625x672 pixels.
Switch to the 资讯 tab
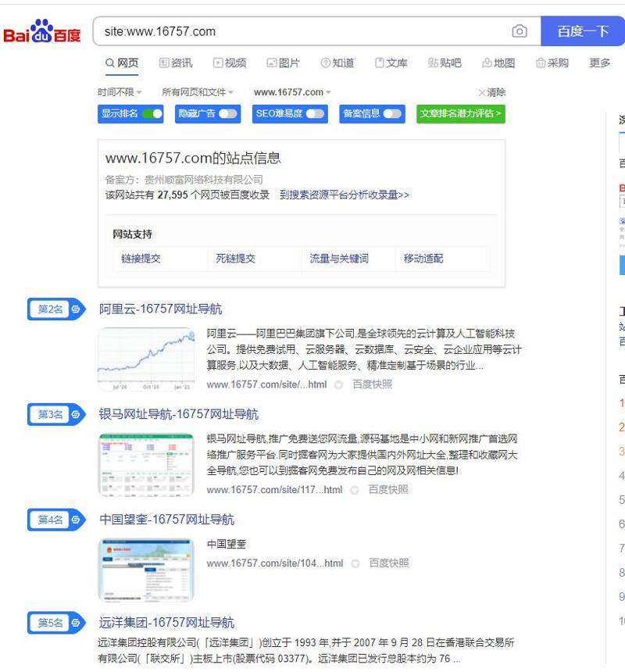[x=176, y=63]
